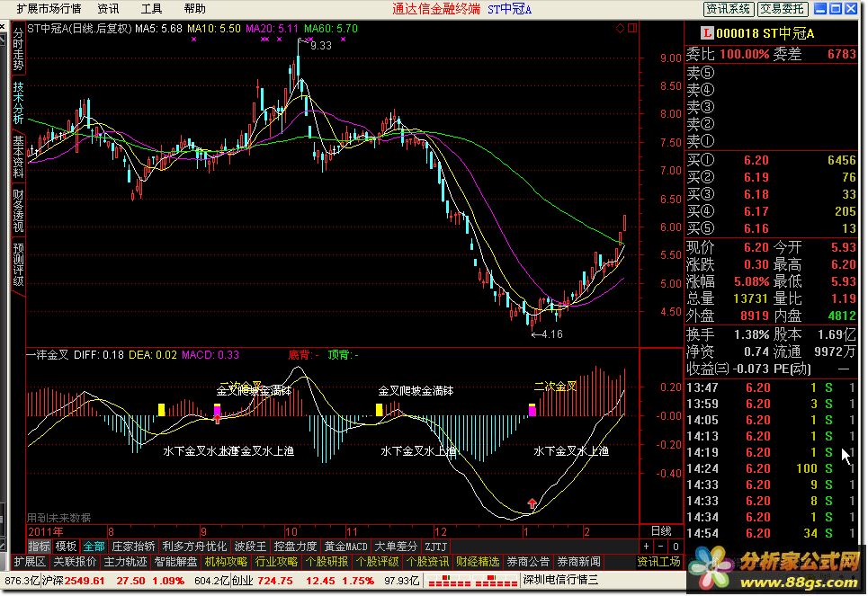Switch to the 财务透视 side tab
868x596 pixels.
tap(18, 210)
